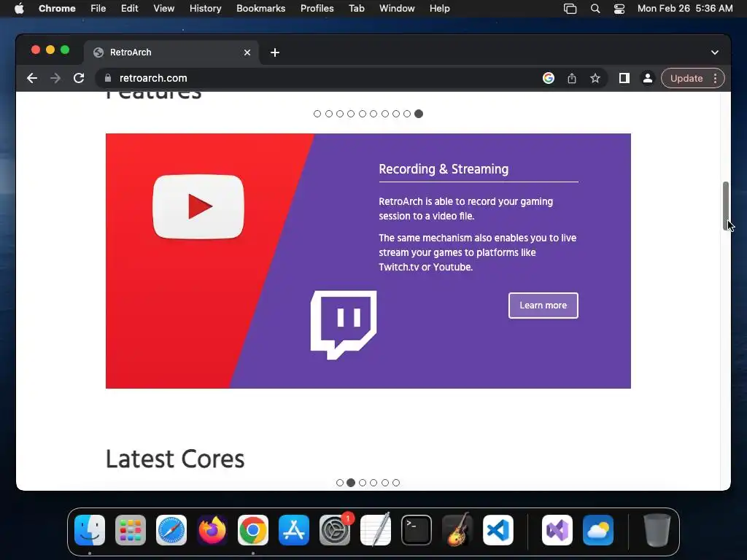Select ninth Features carousel dot

coord(407,114)
